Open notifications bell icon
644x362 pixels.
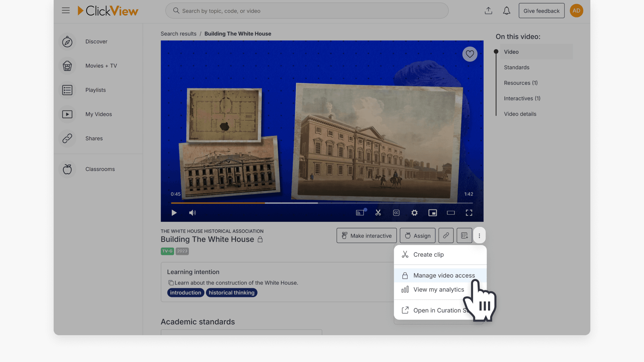click(x=506, y=10)
